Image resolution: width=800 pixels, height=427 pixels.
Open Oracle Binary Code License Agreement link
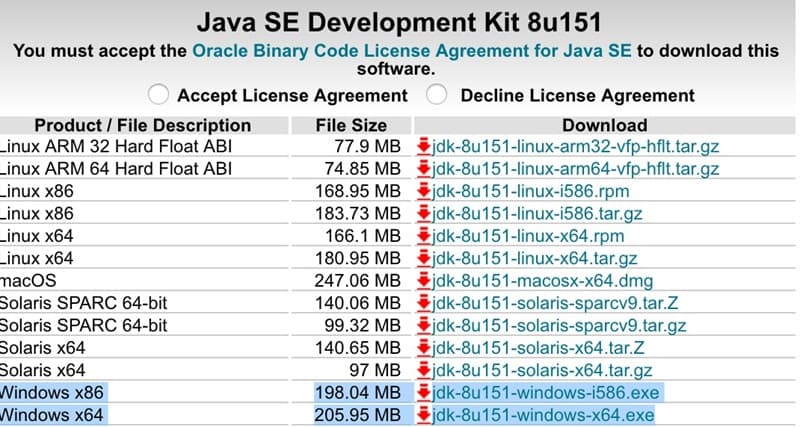point(412,51)
